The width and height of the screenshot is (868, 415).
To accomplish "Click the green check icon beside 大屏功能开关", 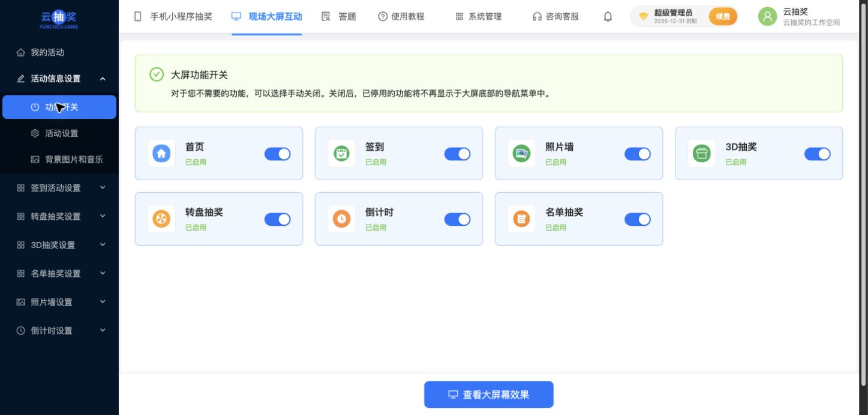I will [157, 74].
